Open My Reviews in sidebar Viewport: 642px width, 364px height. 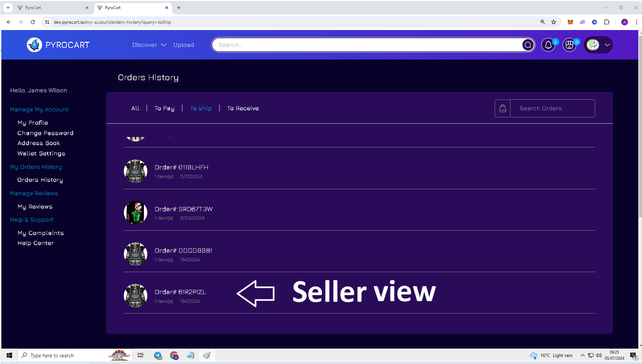[x=35, y=206]
